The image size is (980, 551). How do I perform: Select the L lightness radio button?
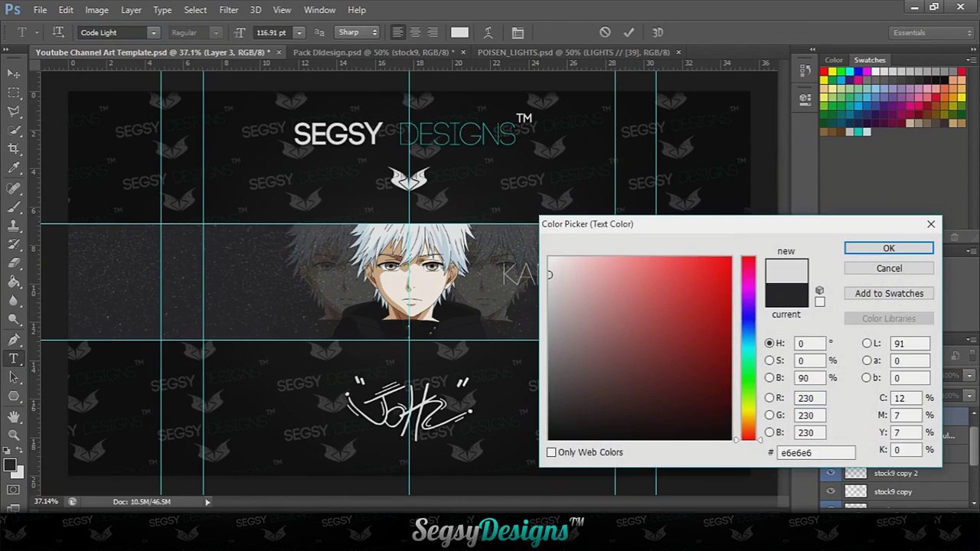click(867, 344)
